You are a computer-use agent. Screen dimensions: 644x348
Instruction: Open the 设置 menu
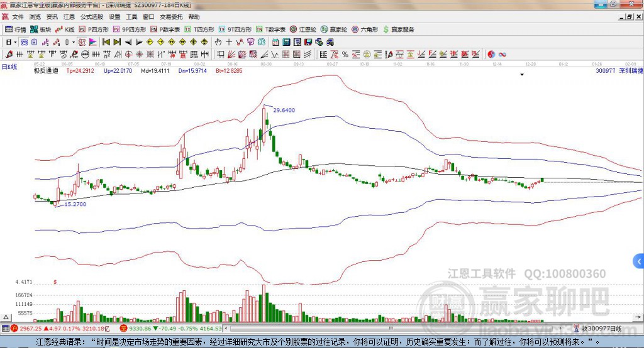coord(114,17)
